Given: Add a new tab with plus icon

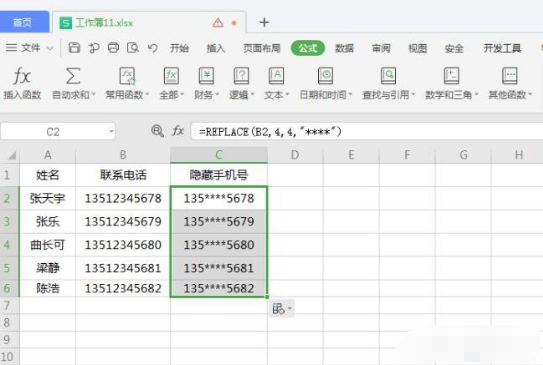Looking at the screenshot, I should pos(264,23).
